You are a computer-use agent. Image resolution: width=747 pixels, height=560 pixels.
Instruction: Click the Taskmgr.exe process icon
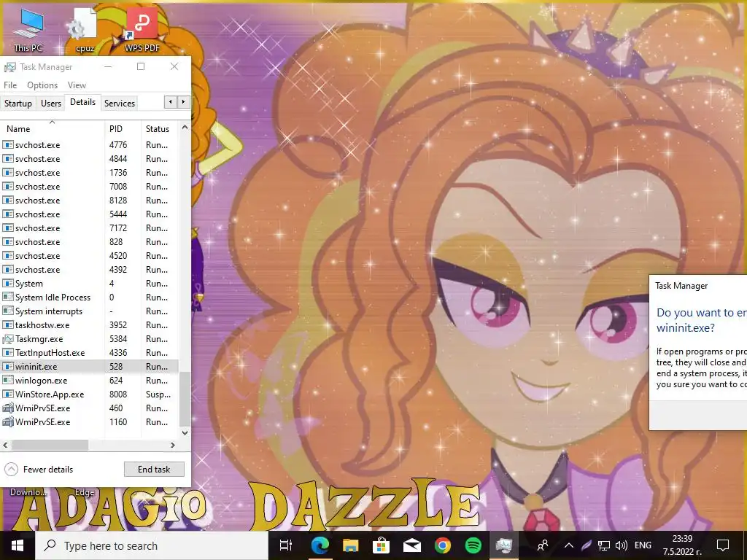click(x=7, y=339)
